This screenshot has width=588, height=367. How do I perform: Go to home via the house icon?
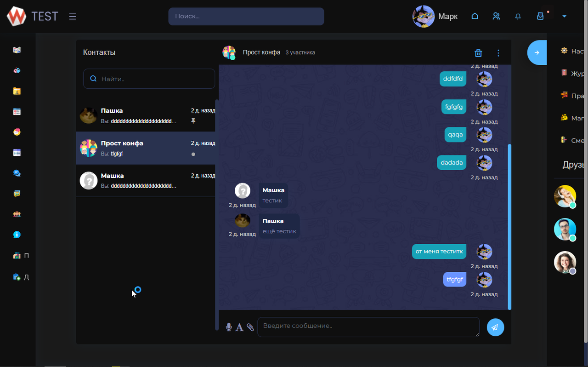pyautogui.click(x=475, y=17)
